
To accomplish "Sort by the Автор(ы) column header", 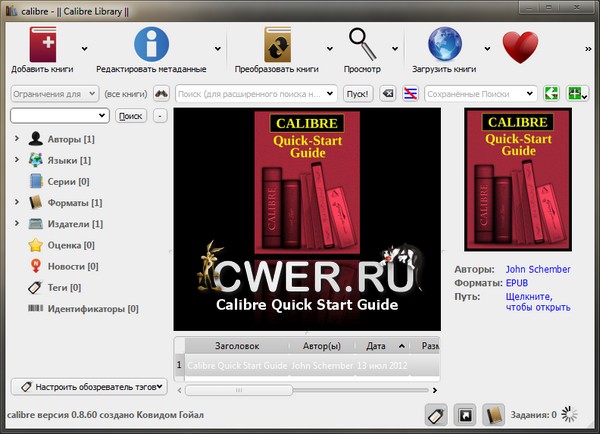I will click(x=322, y=346).
